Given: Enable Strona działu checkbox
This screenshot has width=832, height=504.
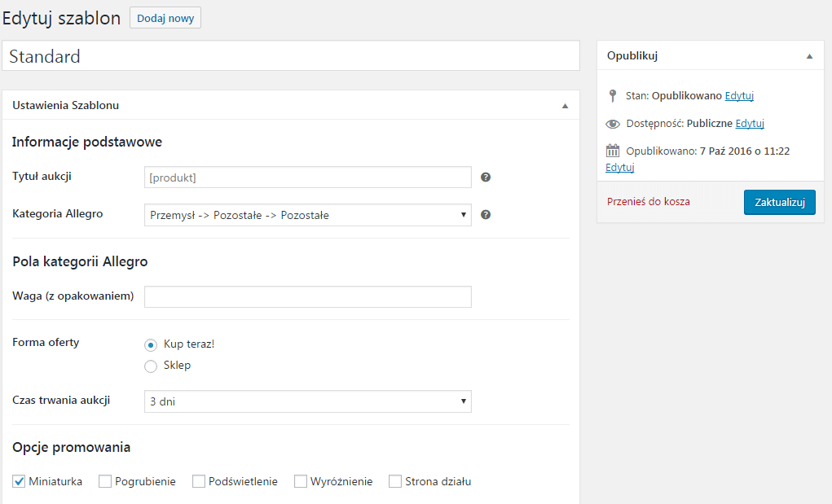Looking at the screenshot, I should pos(395,481).
